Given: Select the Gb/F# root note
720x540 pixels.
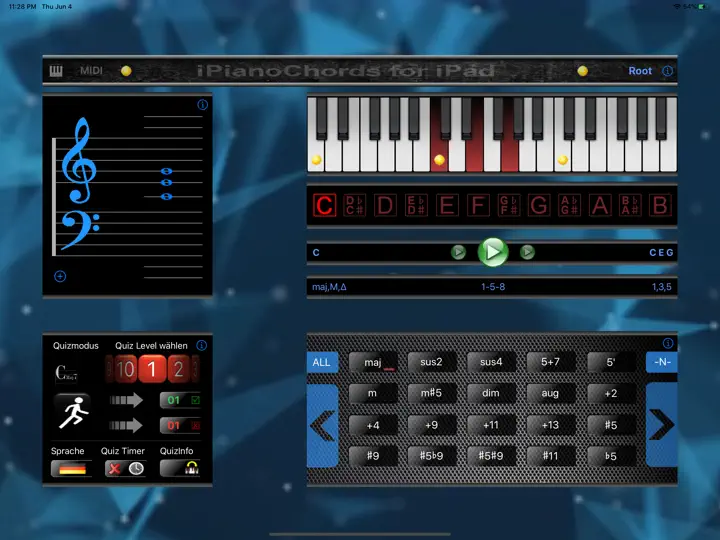Looking at the screenshot, I should coord(508,205).
